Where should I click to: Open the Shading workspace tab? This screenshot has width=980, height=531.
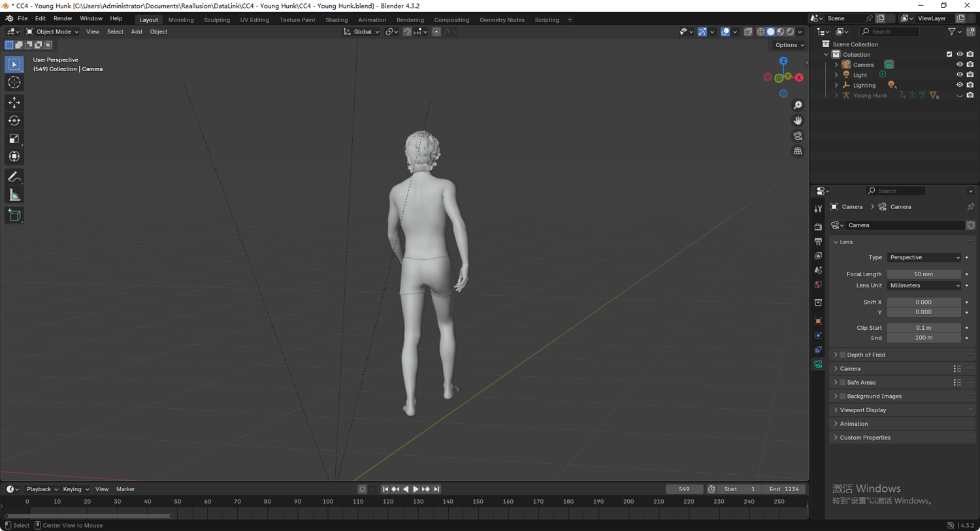336,20
